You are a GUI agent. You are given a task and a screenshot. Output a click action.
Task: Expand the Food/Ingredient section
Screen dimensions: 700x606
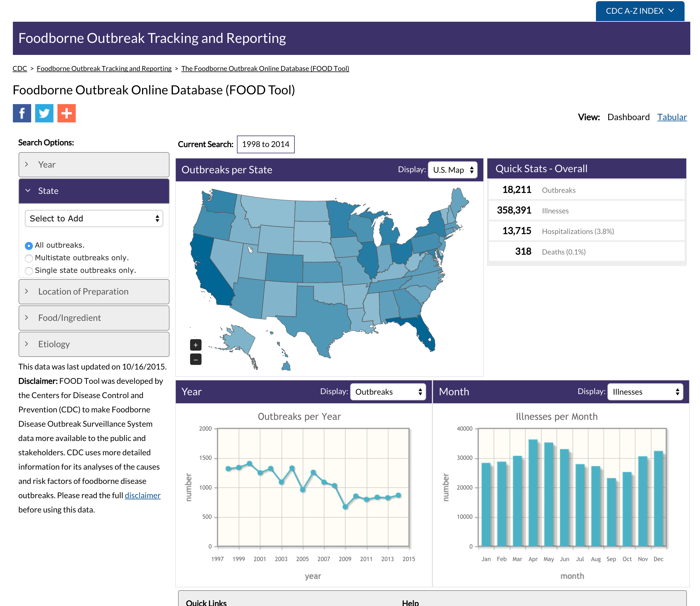[94, 318]
